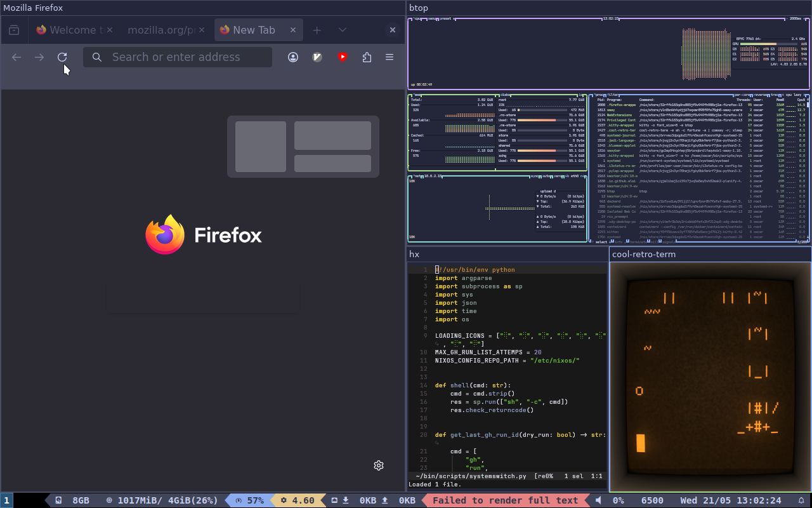Click the 'def shell(cmd: str):' line in hx
The image size is (812, 508).
tap(473, 385)
